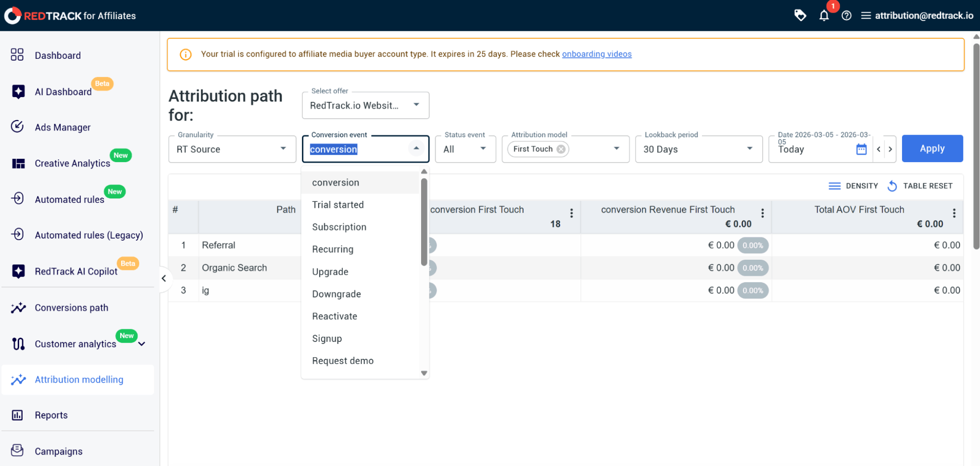Click the Automated rules (Legacy) icon
The height and width of the screenshot is (466, 980).
17,234
